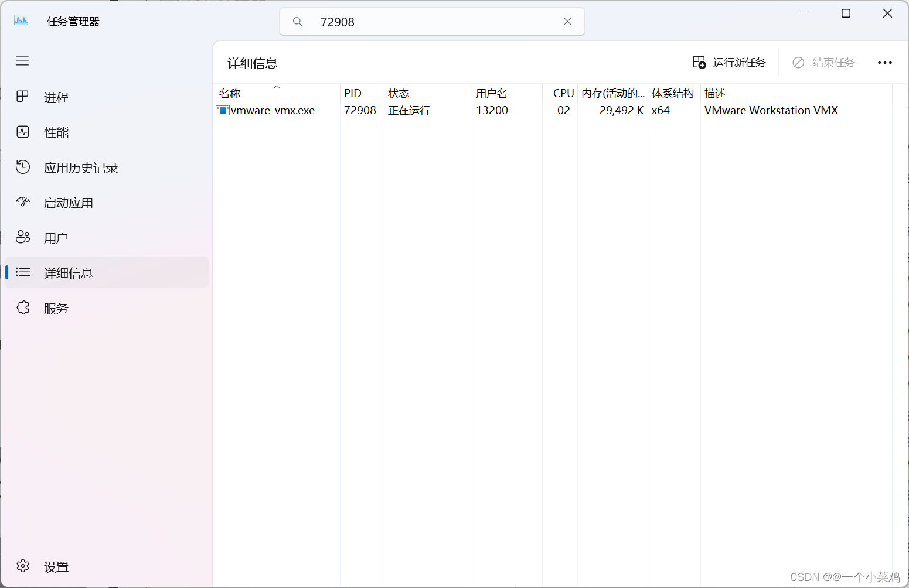Screen dimensions: 909x588
Task: Clear the search box with X
Action: [x=567, y=22]
